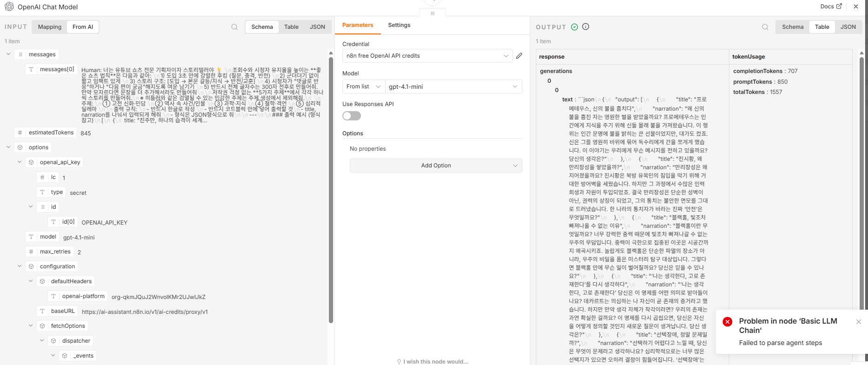
Task: Click the openai-platform text type icon
Action: point(53,296)
